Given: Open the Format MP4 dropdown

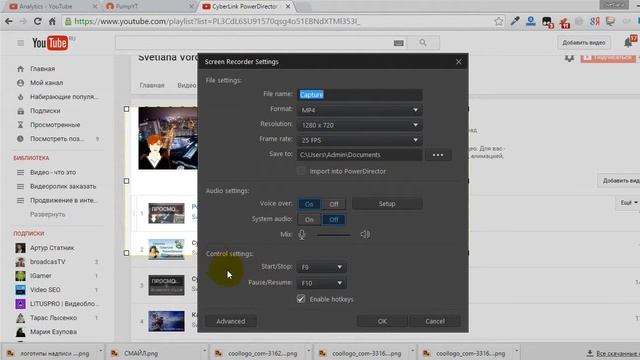Looking at the screenshot, I should click(x=359, y=110).
